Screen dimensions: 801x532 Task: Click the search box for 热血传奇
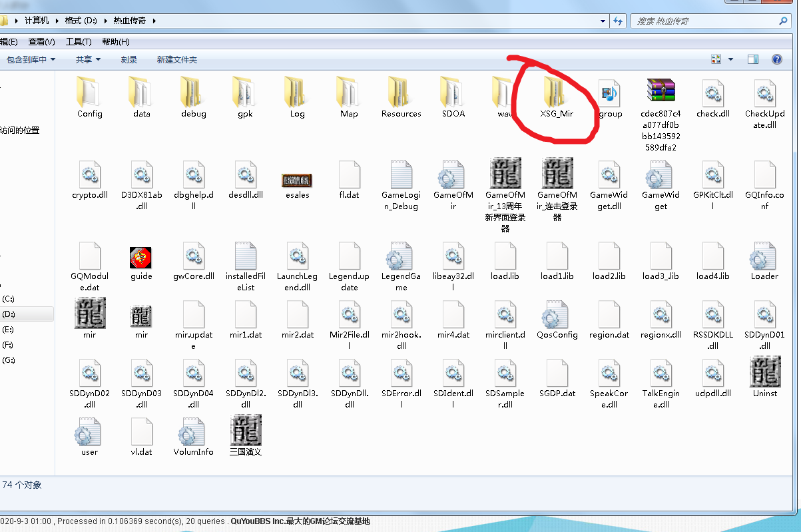point(706,21)
